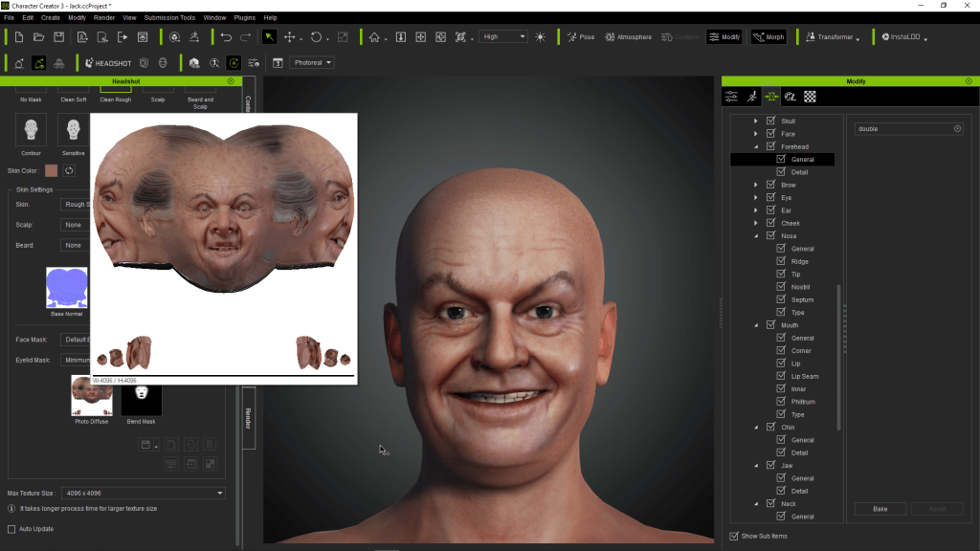
Task: Open the Plugins menu
Action: pos(244,17)
